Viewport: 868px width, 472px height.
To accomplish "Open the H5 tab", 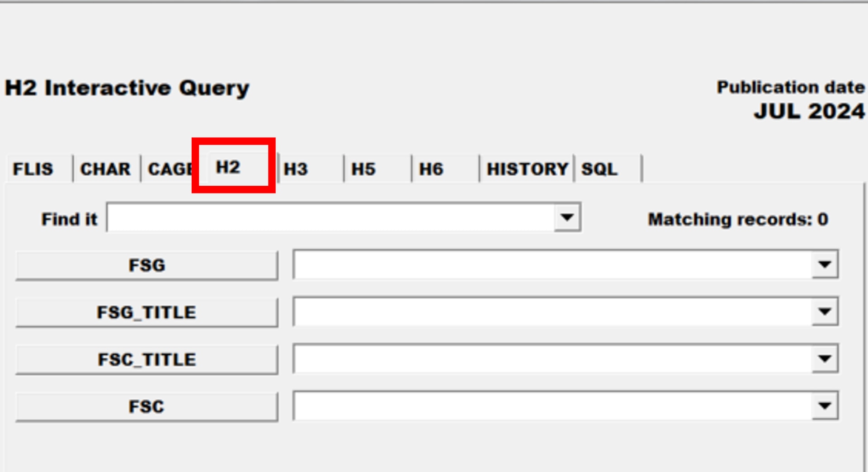I will tap(378, 169).
